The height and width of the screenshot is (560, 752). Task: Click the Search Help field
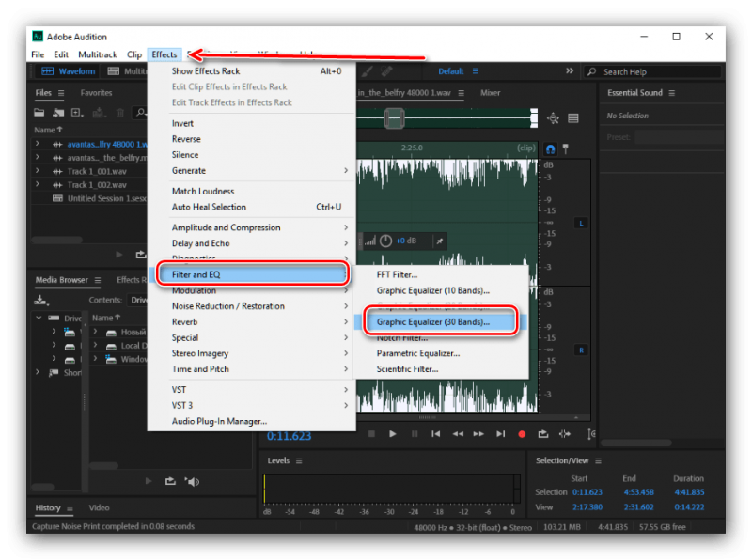point(652,72)
